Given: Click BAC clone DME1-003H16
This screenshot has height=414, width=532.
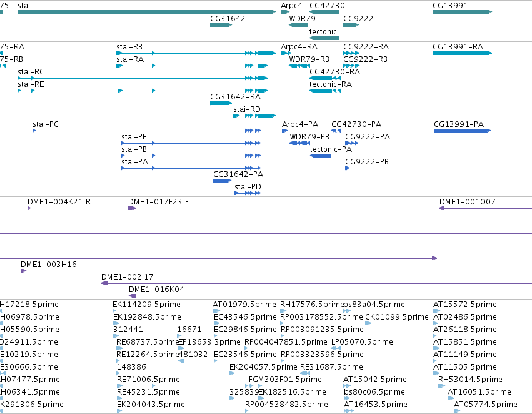Looking at the screenshot, I should [x=276, y=271].
